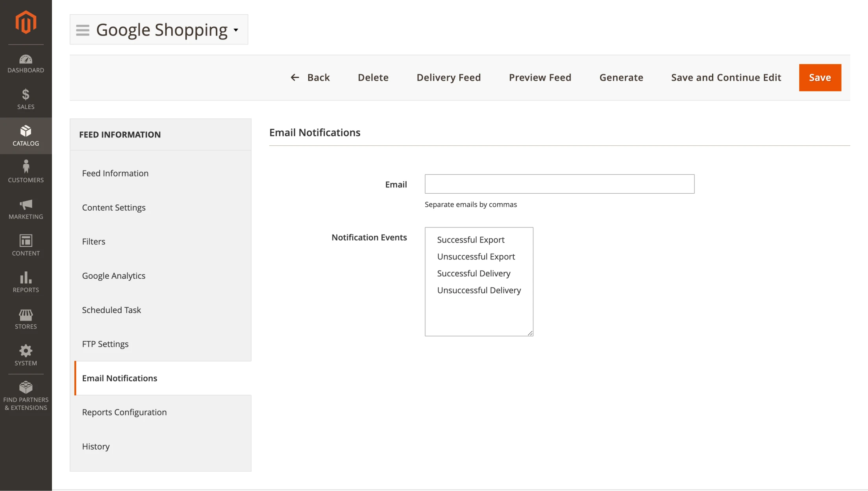Switch to Reports Configuration tab

pos(124,412)
